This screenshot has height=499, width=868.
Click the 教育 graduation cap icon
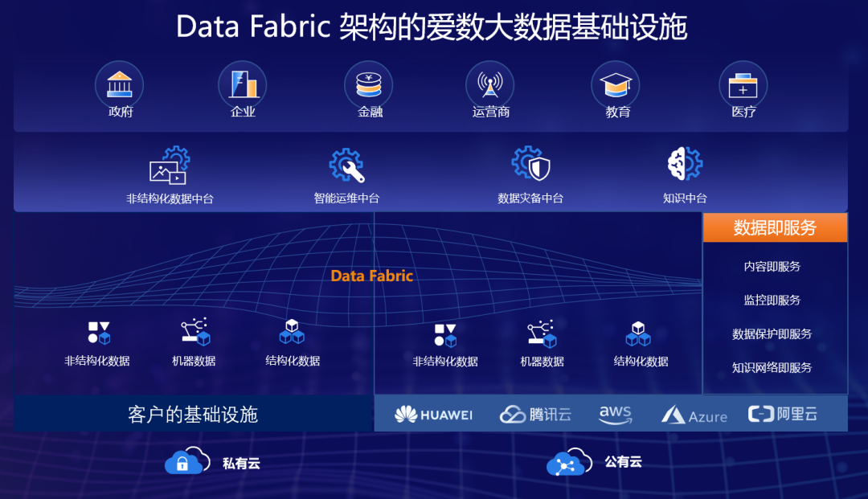click(616, 84)
